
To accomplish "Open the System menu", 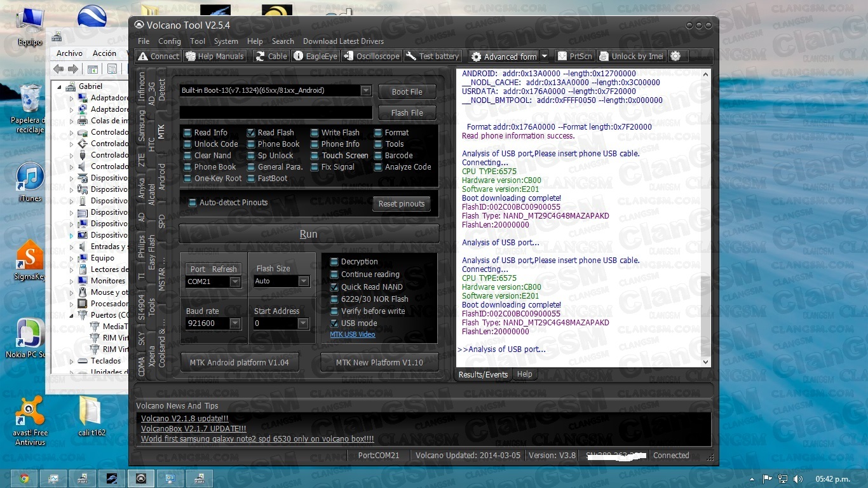I will [x=226, y=41].
